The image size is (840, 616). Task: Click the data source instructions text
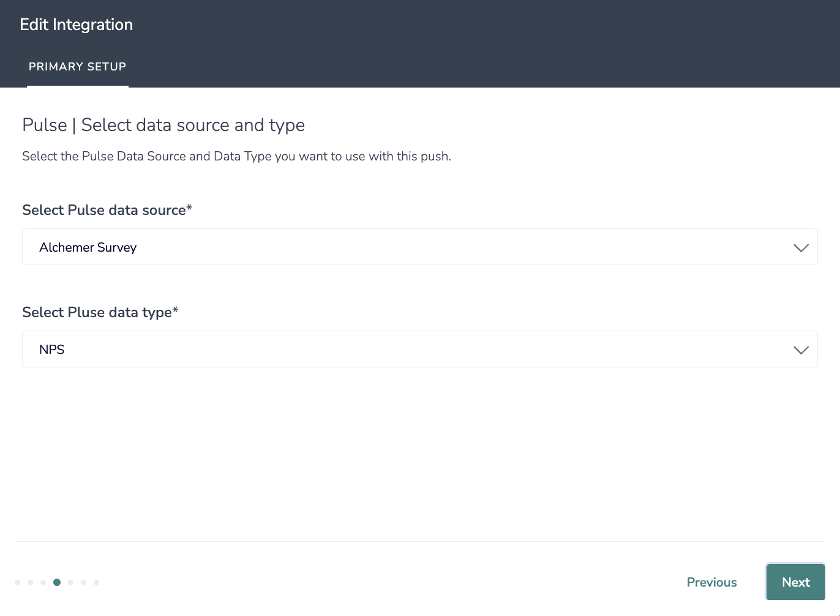pos(236,156)
